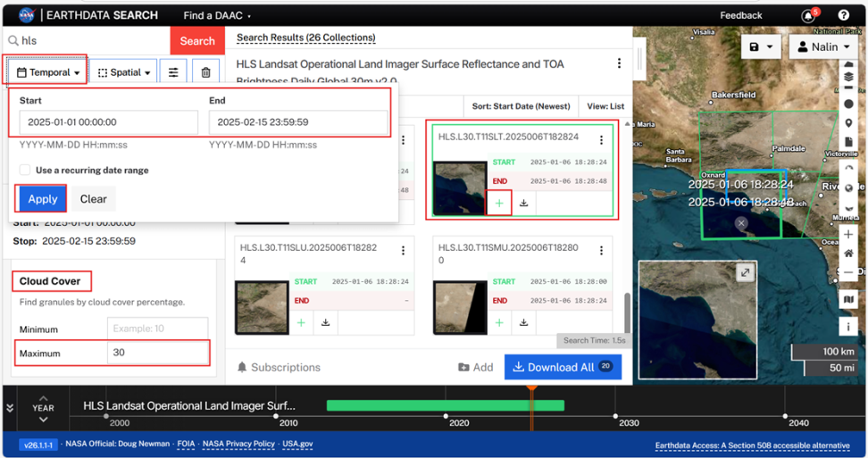Download the T11SLU granule
Viewport: 868px width, 458px height.
coord(325,322)
